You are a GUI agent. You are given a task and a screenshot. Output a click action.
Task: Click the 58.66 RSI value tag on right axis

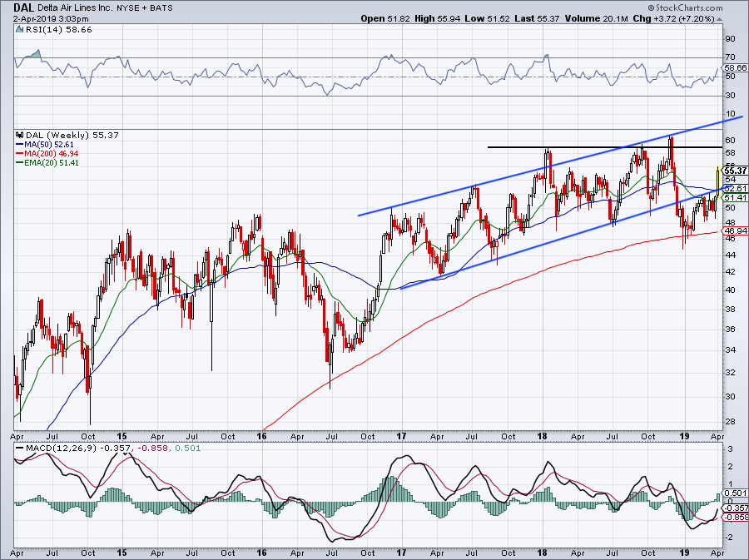point(736,67)
